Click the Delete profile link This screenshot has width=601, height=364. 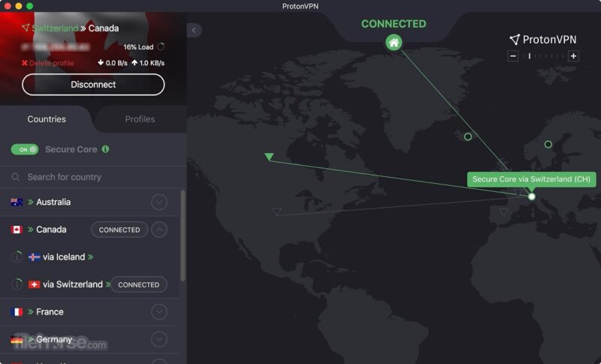[x=52, y=63]
